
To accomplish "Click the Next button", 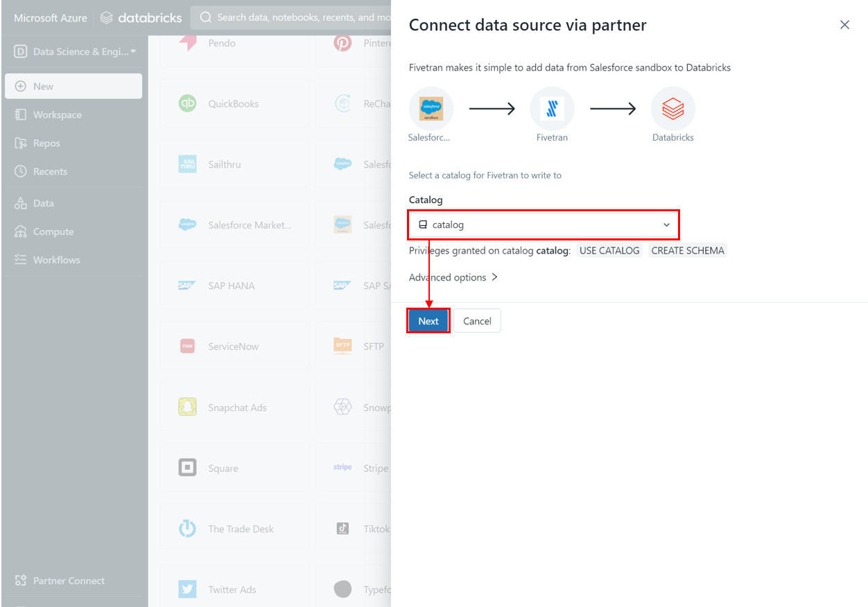I will (x=428, y=321).
